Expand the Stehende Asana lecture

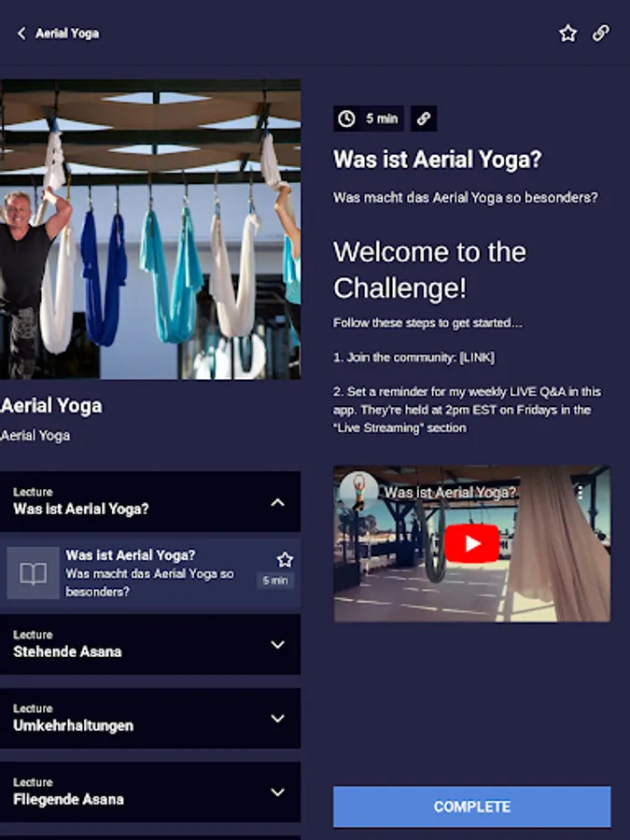click(x=150, y=644)
